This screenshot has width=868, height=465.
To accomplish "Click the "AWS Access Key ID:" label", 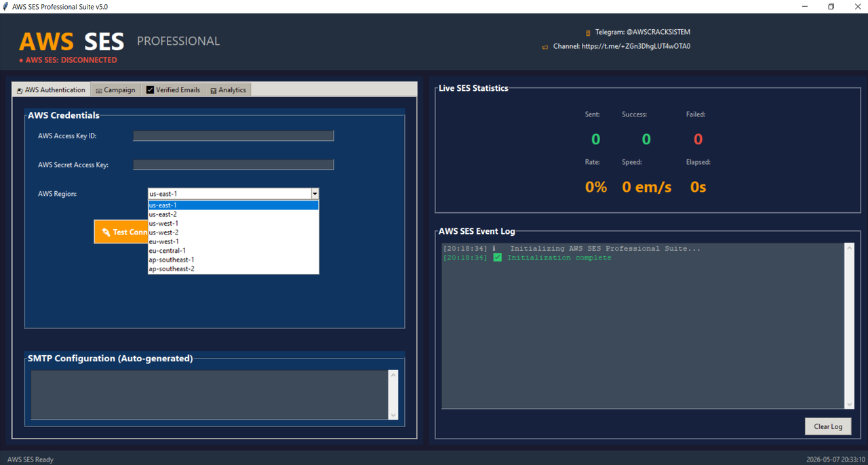I will coord(67,136).
